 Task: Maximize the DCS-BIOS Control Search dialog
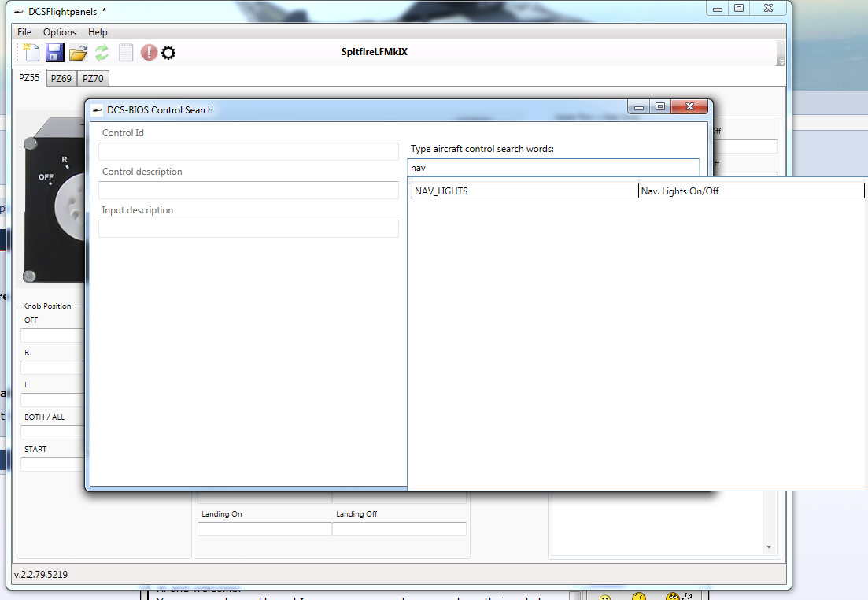[660, 106]
